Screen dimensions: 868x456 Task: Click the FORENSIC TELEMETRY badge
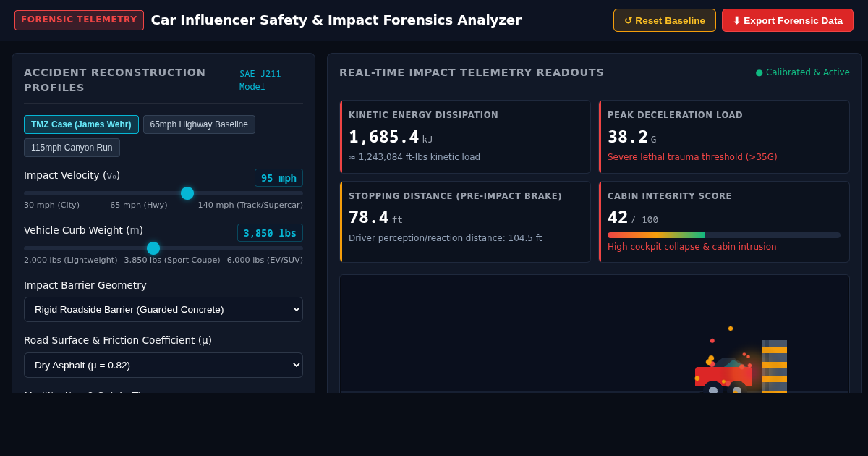coord(79,20)
